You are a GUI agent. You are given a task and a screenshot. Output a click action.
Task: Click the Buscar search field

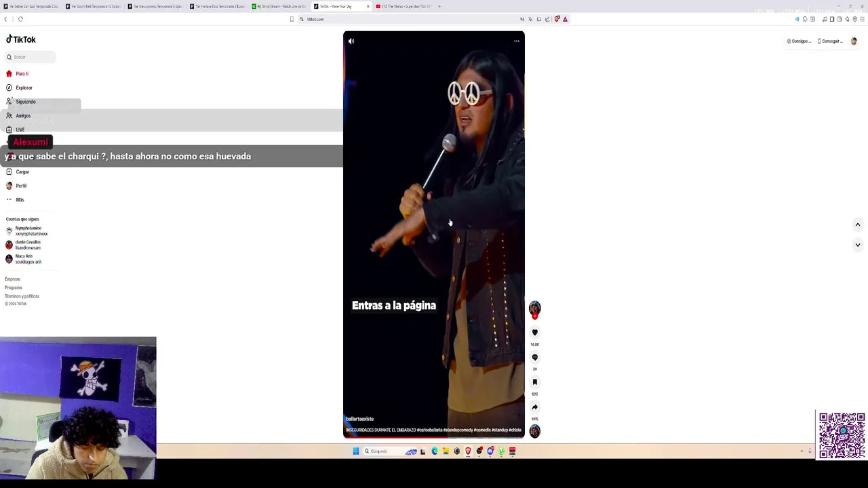pyautogui.click(x=30, y=57)
